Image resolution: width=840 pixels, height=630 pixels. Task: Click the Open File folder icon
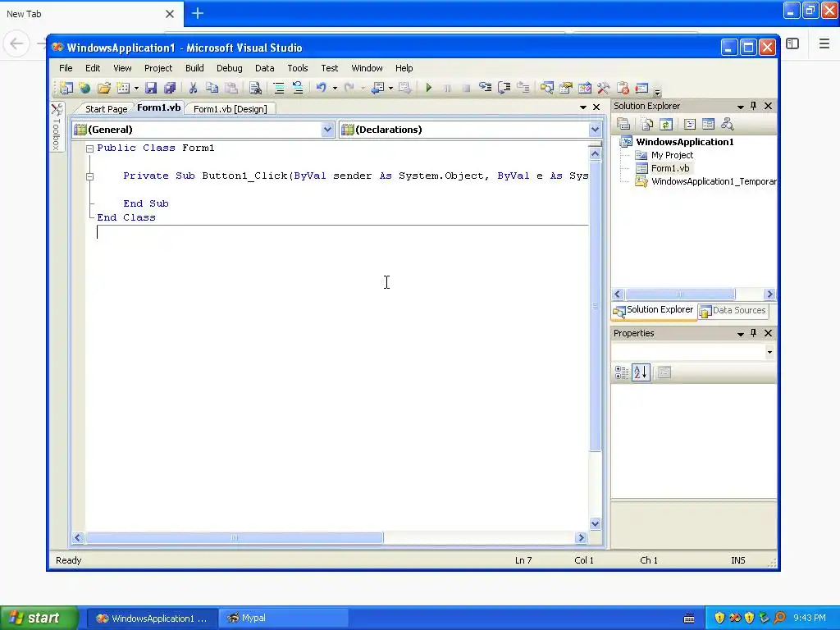pyautogui.click(x=104, y=88)
